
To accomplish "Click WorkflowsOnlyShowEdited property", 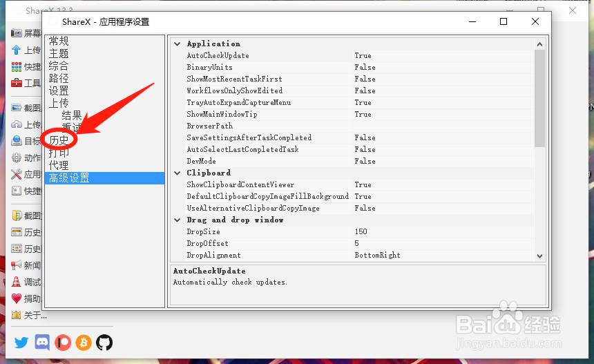I will (235, 91).
